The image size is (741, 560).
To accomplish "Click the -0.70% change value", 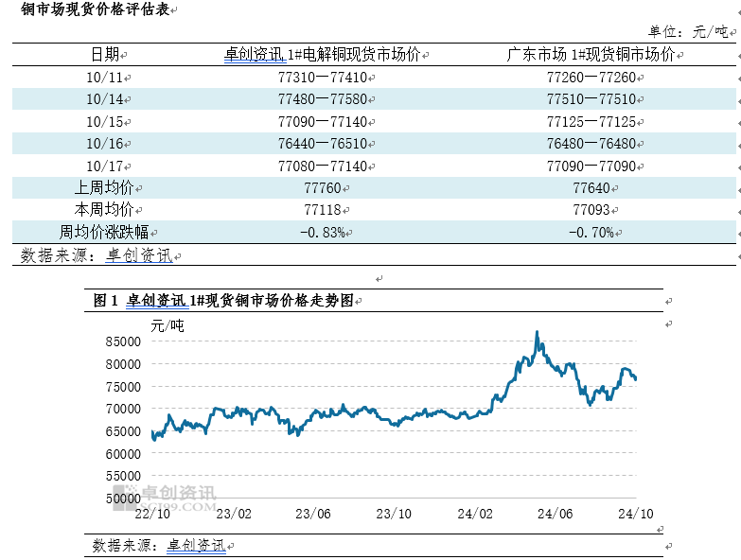I will coord(591,233).
